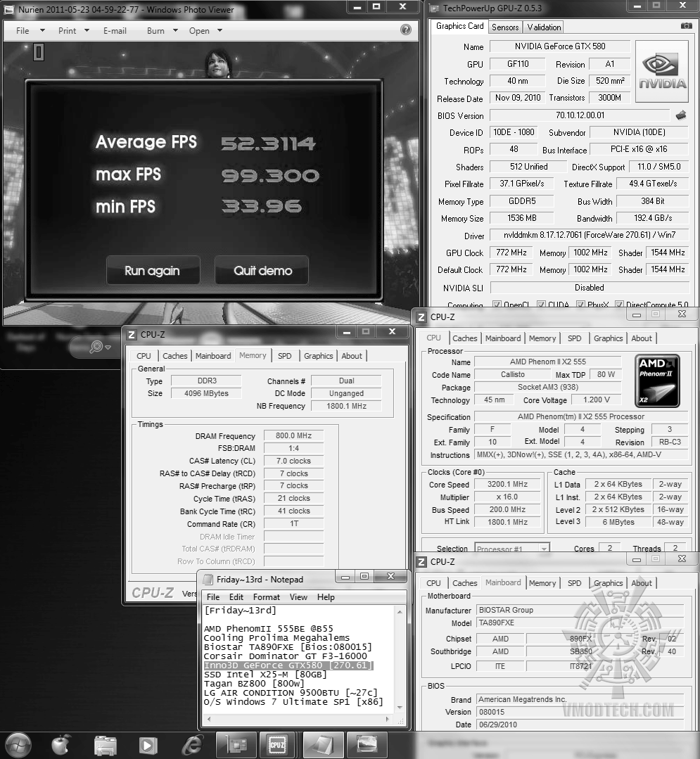Open the Notepad Edit menu
The width and height of the screenshot is (700, 759).
[236, 597]
